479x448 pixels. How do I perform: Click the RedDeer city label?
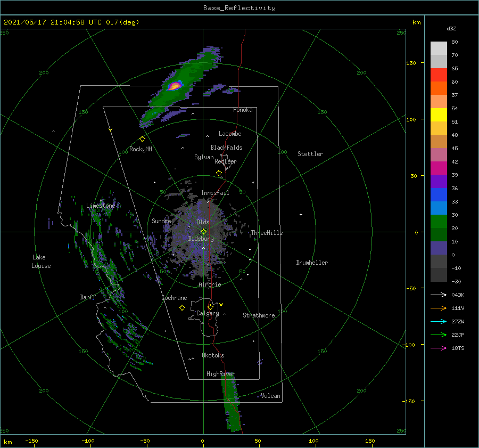pyautogui.click(x=226, y=161)
